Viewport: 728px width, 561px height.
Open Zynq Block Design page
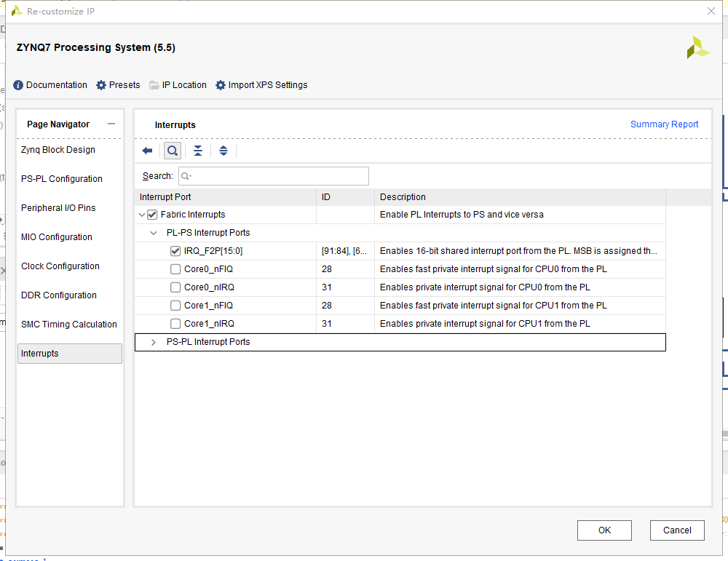point(58,150)
